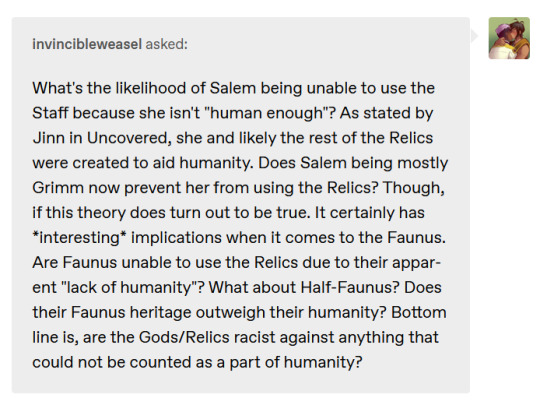Select the quoted phrase "human enough"
This screenshot has height=405, width=540.
266,113
